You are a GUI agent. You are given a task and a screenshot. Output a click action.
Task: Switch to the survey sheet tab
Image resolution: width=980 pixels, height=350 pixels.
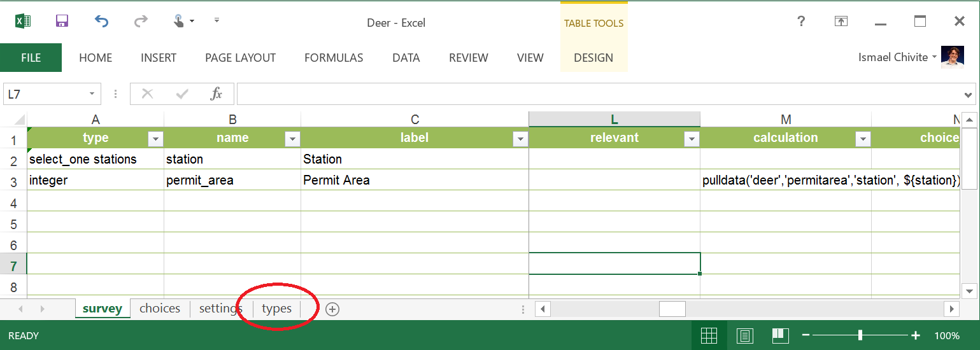103,309
